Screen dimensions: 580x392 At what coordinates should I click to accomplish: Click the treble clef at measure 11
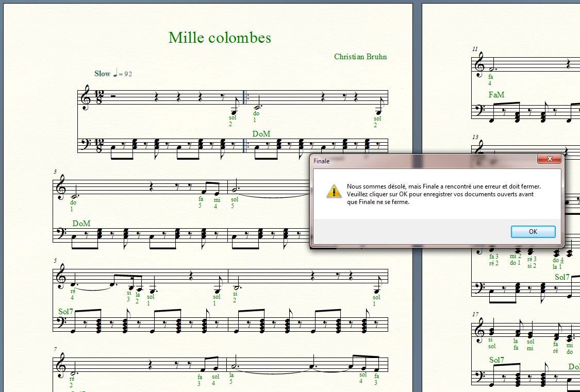[x=479, y=64]
